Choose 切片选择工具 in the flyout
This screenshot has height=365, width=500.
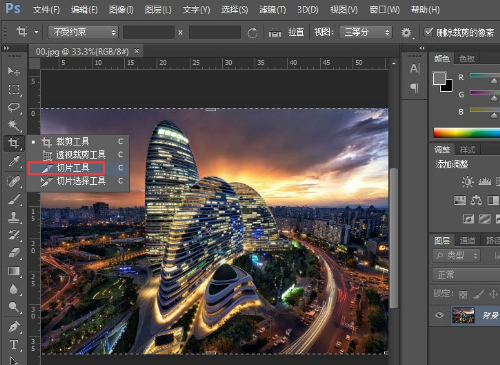78,181
